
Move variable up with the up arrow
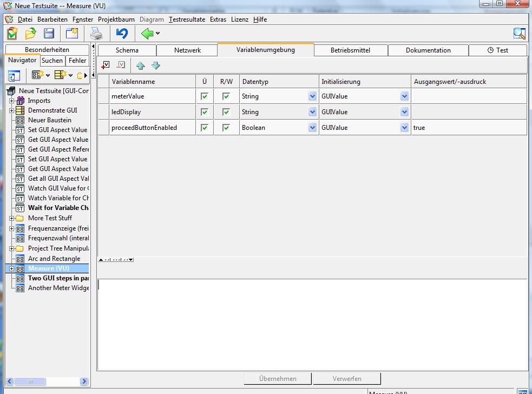pos(141,65)
